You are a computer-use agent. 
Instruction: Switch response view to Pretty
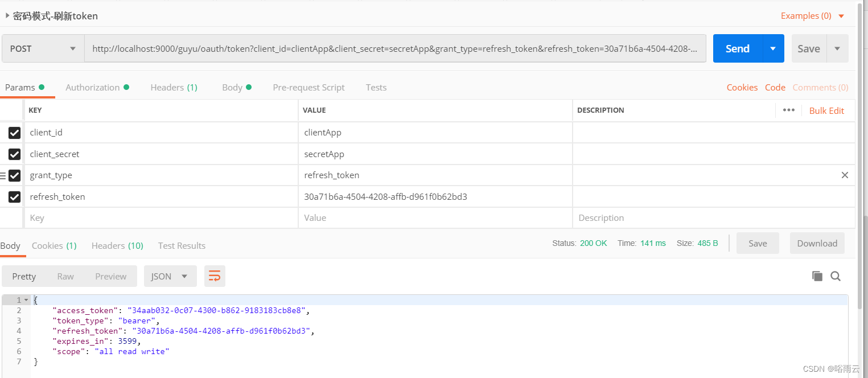pos(24,276)
